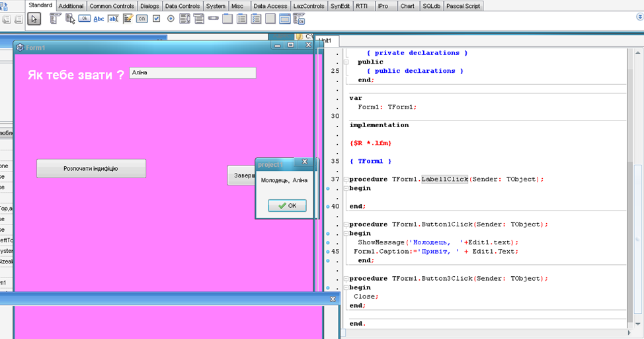Collapse the Button3Click procedure fold marker
Image resolution: width=644 pixels, height=339 pixels.
click(x=346, y=279)
